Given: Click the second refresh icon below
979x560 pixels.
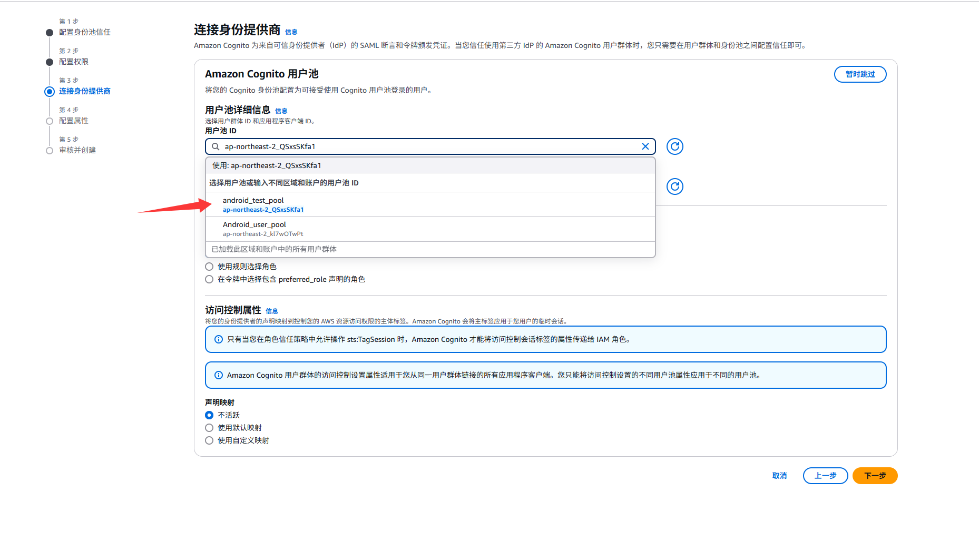Looking at the screenshot, I should (674, 186).
